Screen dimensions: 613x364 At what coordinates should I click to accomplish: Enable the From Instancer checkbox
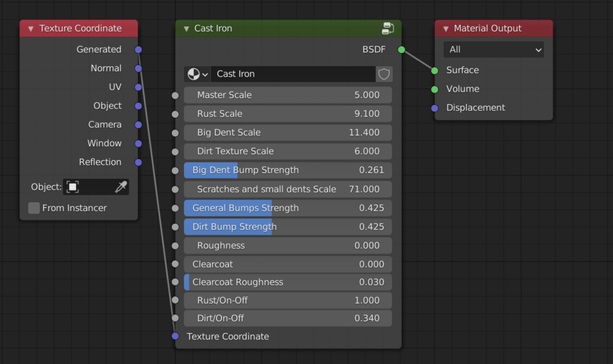pos(34,208)
